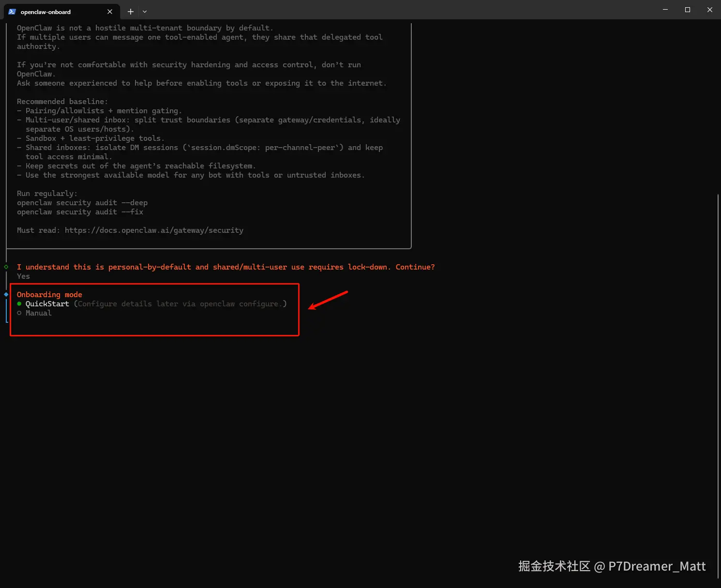Select the QuickStart onboarding option
The image size is (721, 588).
(152, 304)
